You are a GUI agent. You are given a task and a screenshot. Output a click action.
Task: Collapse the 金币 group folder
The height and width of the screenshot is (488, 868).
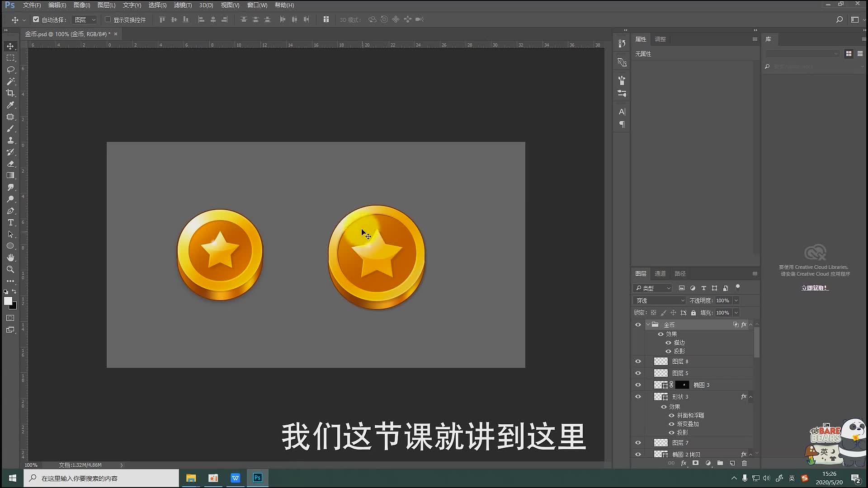tap(648, 324)
